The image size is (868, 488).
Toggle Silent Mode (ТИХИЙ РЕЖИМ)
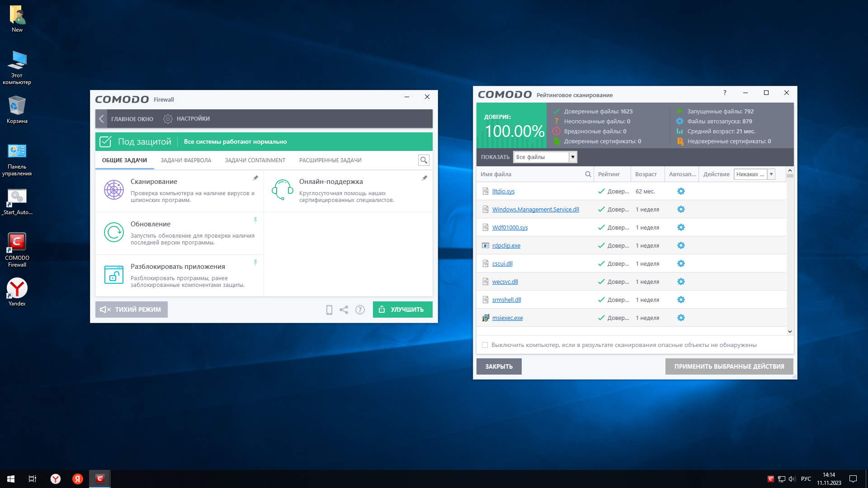coord(131,310)
